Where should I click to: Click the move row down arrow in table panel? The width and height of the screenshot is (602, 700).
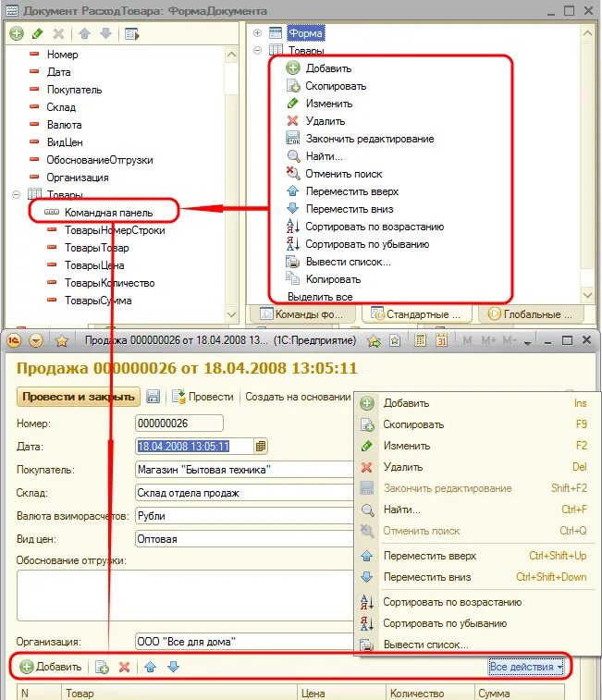173,667
